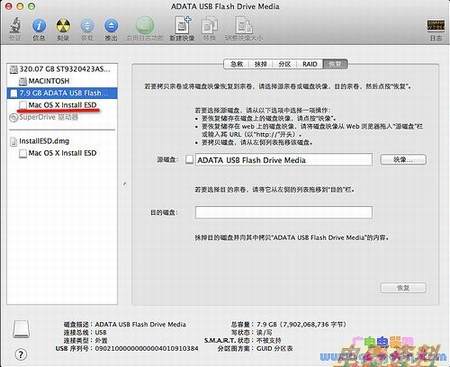Click the connection bus value USB
450x367 pixels.
(101, 332)
